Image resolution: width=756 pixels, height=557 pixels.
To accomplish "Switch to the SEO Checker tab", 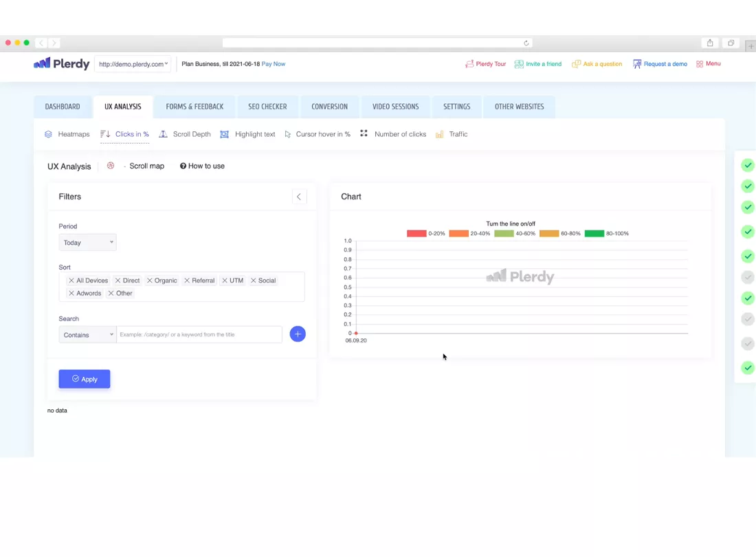I will 267,107.
